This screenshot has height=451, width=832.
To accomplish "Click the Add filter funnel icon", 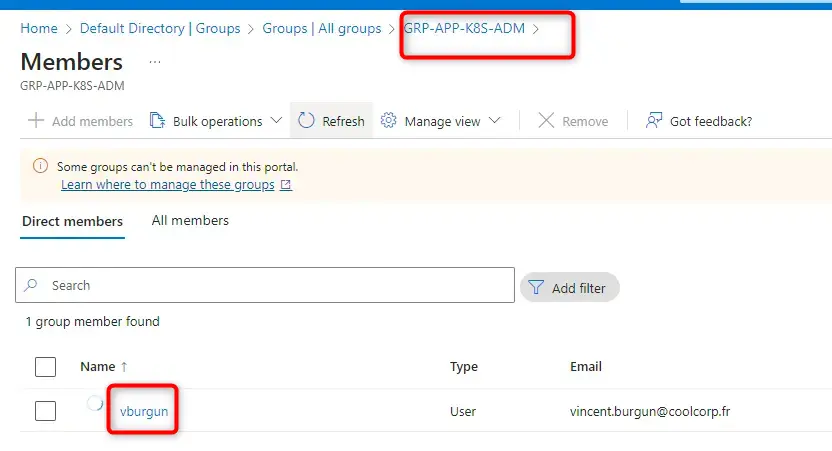I will point(536,288).
